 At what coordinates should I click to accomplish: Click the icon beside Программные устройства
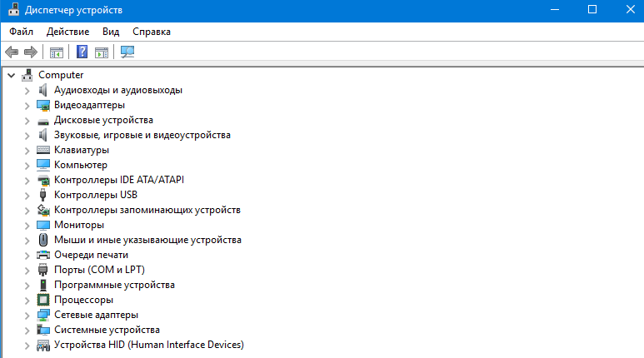43,285
